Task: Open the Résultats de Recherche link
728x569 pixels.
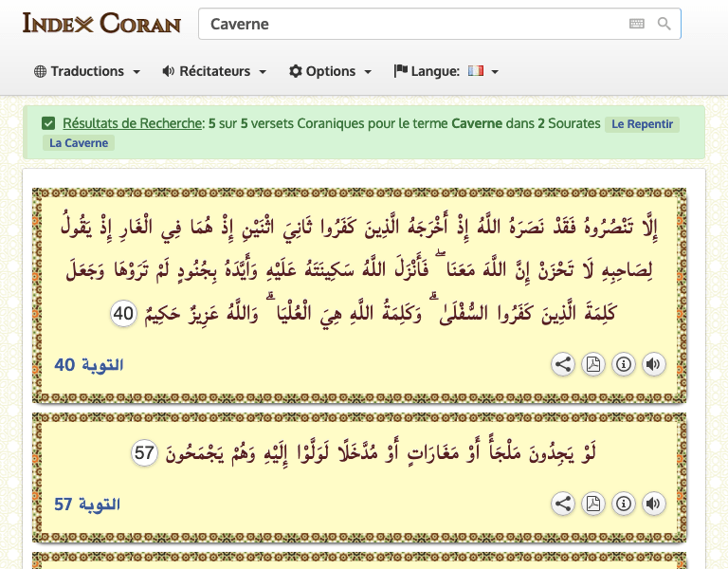Action: 132,123
